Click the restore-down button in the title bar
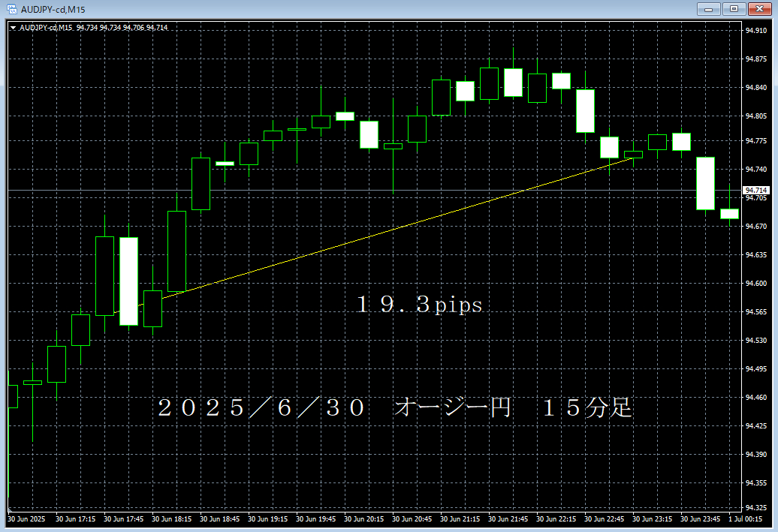778x532 pixels. pos(732,9)
